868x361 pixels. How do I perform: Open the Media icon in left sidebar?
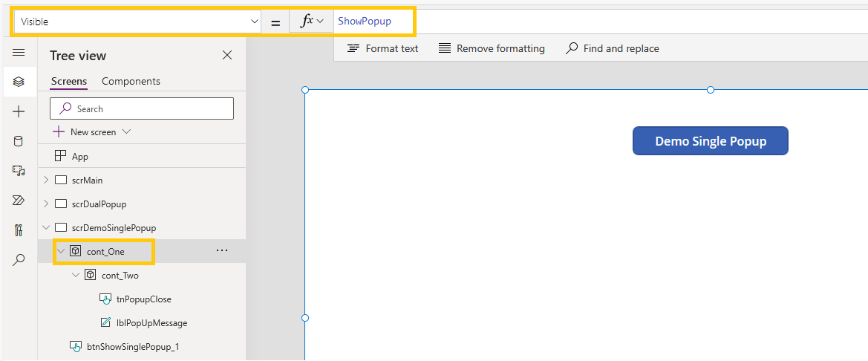tap(19, 171)
